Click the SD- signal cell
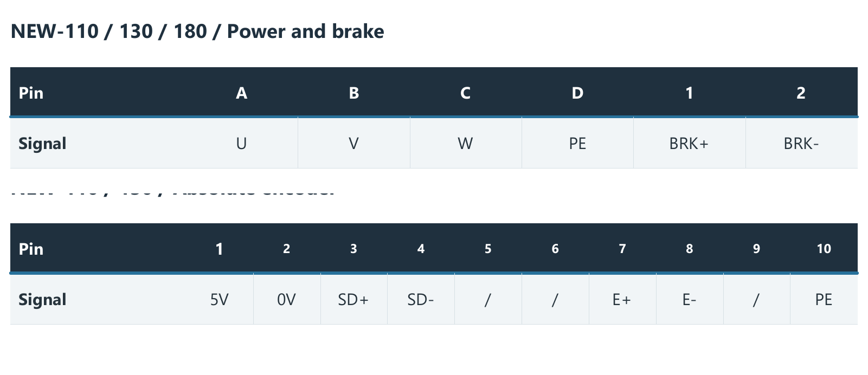Screen dimensions: 868x375 click(421, 299)
